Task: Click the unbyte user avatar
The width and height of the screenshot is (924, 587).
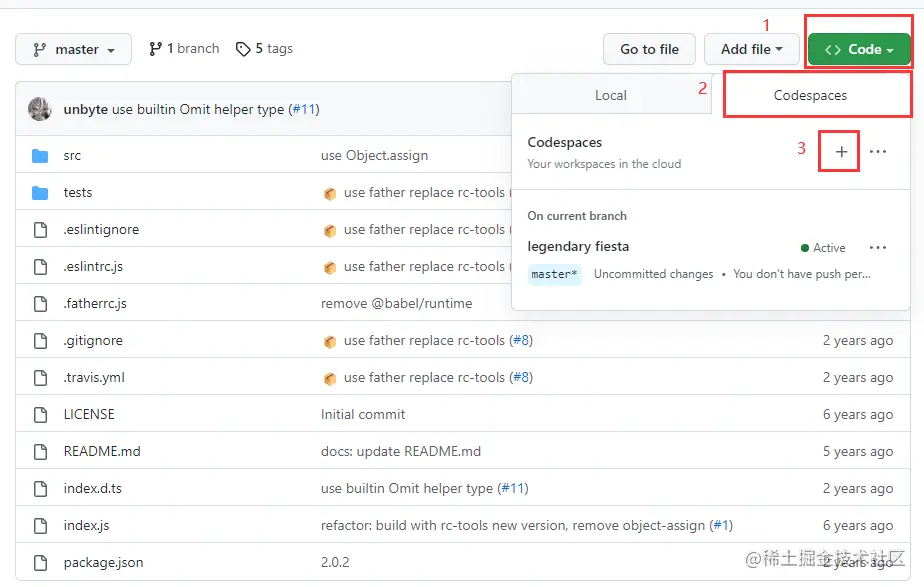Action: 40,109
